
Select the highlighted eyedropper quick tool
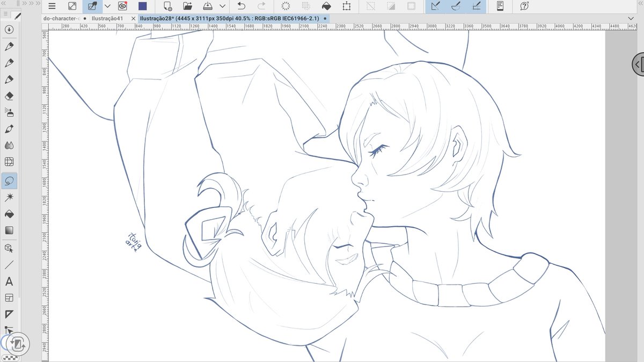point(92,6)
